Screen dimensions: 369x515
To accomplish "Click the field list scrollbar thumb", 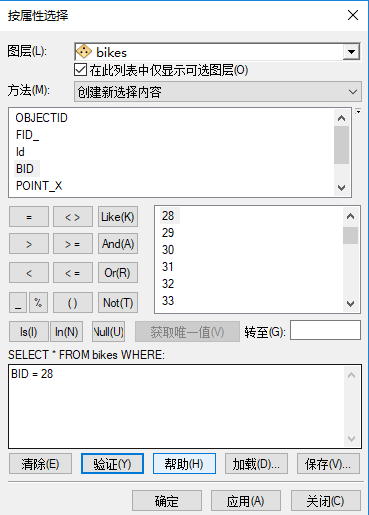I will pos(341,145).
